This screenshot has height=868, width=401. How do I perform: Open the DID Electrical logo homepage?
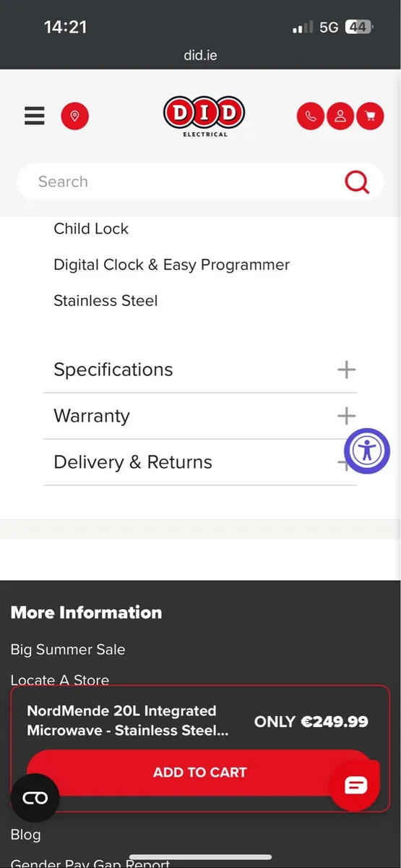[x=204, y=116]
